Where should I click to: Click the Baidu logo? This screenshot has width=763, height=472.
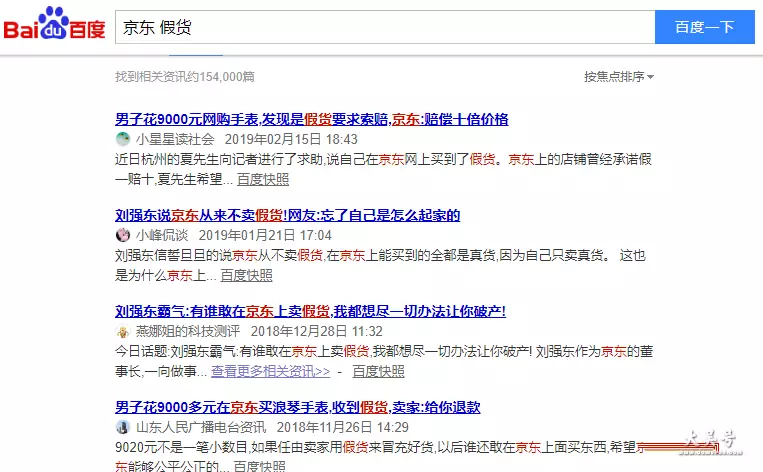click(x=54, y=23)
